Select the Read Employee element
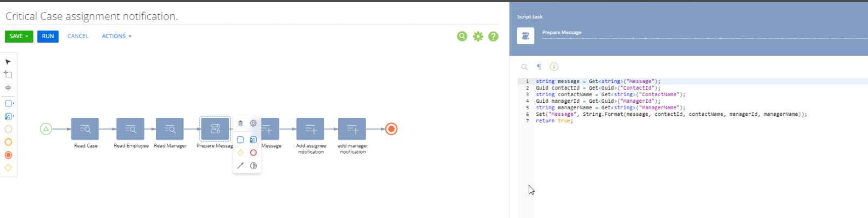Screen dimensions: 868x218 click(x=130, y=129)
